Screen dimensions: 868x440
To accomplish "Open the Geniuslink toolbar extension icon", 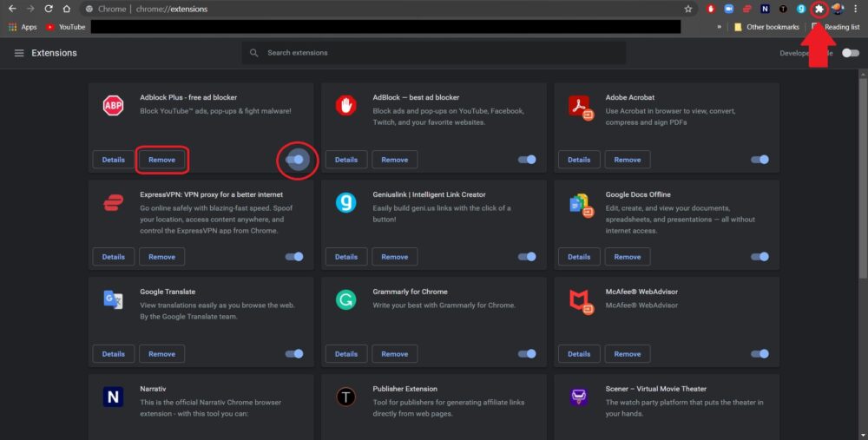I will click(801, 9).
